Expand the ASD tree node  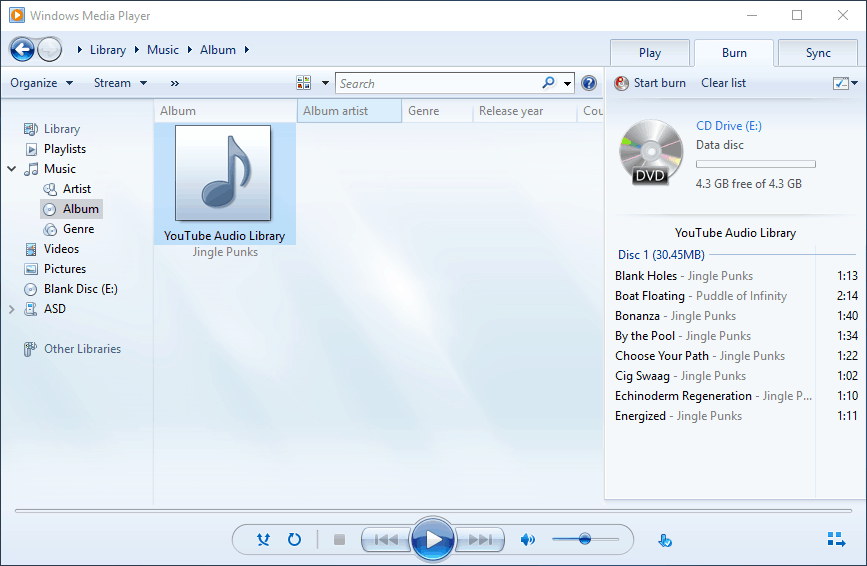(x=12, y=309)
